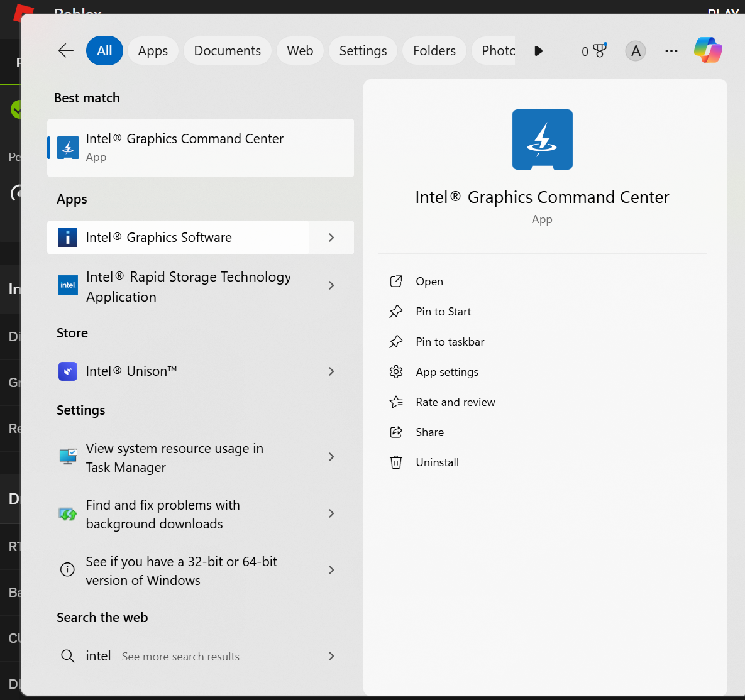Image resolution: width=745 pixels, height=700 pixels.
Task: Select the intel web search result
Action: tap(162, 656)
